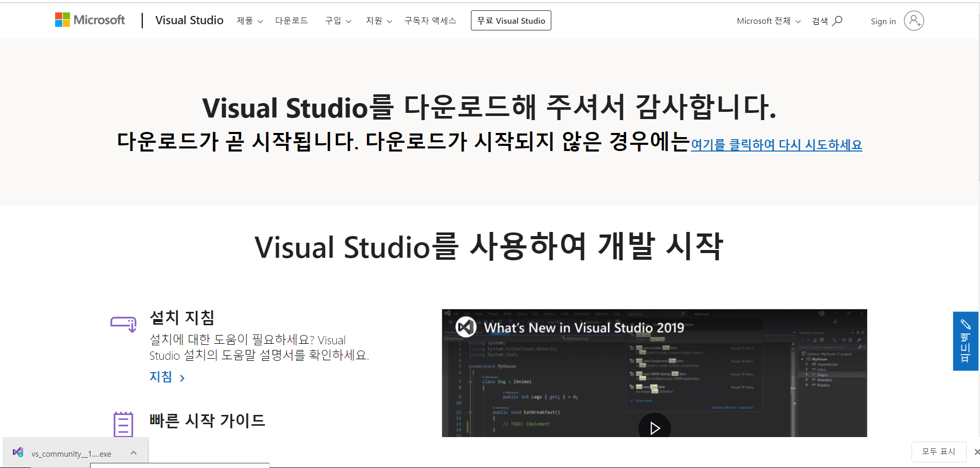This screenshot has width=980, height=468.
Task: Click 여기를 클릭하여 다시 시도하세요 retry link
Action: click(x=776, y=145)
